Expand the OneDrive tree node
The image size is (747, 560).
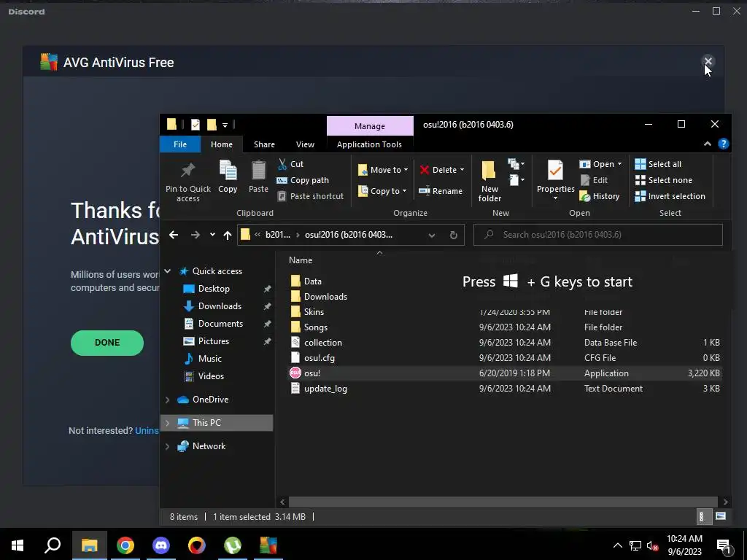coord(167,400)
